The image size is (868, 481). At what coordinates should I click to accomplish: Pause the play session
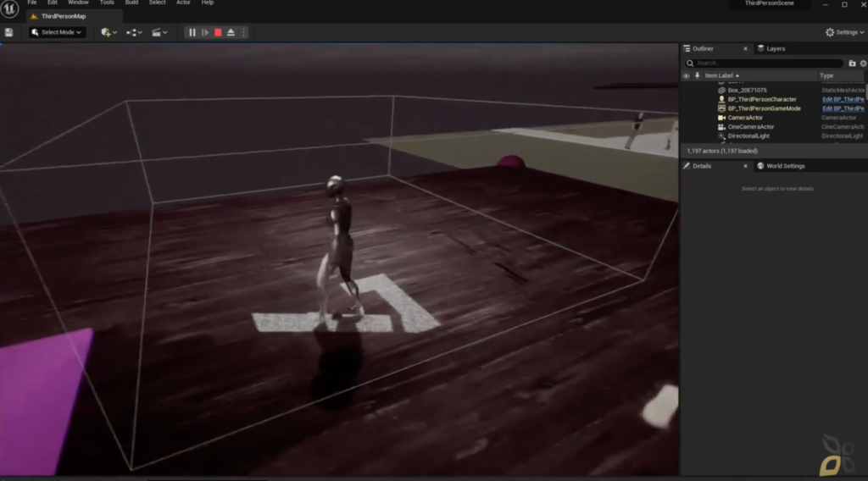pos(192,33)
